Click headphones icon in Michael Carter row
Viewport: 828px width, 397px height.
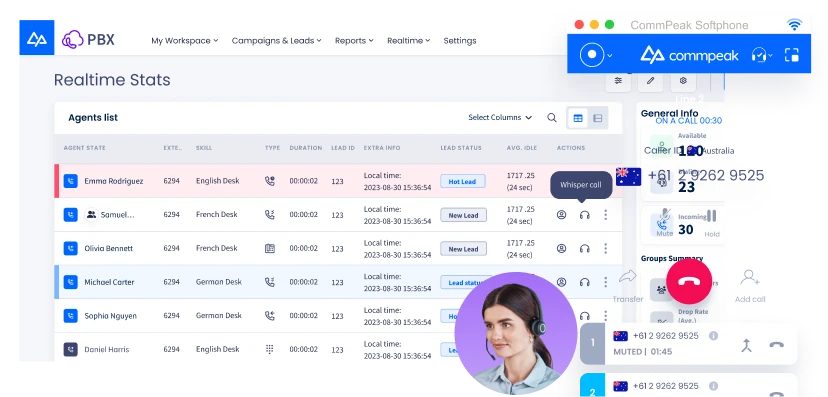[x=585, y=282]
